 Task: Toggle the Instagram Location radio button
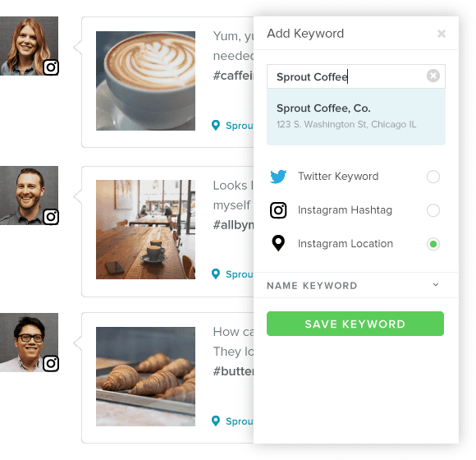point(433,244)
